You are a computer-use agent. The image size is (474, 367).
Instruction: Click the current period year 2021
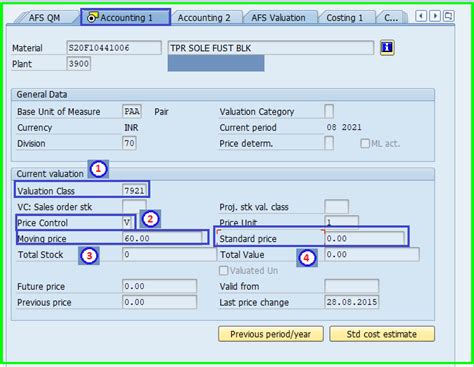click(x=351, y=127)
